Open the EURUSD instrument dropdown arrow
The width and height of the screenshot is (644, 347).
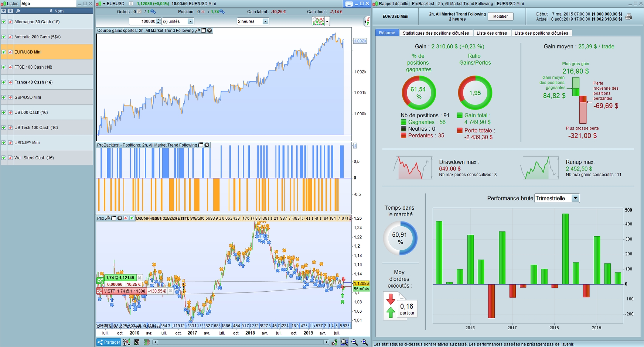coord(104,4)
